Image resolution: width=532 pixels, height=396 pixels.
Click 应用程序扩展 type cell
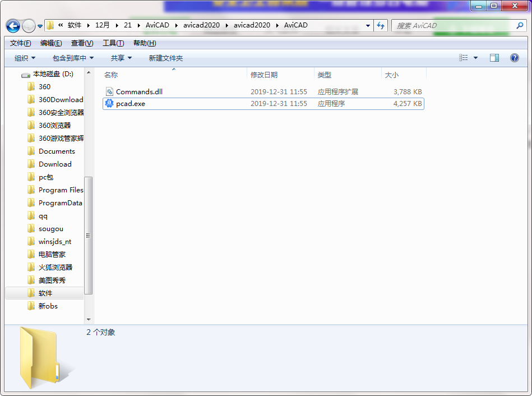[338, 91]
